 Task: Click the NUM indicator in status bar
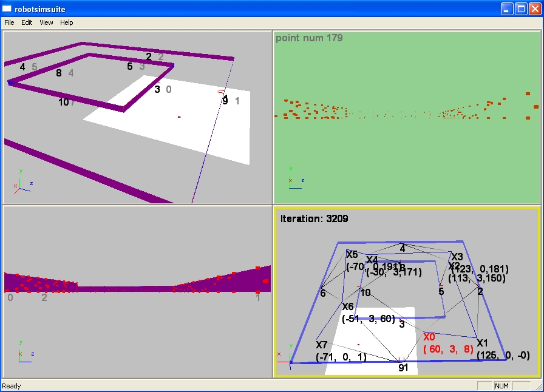[502, 386]
